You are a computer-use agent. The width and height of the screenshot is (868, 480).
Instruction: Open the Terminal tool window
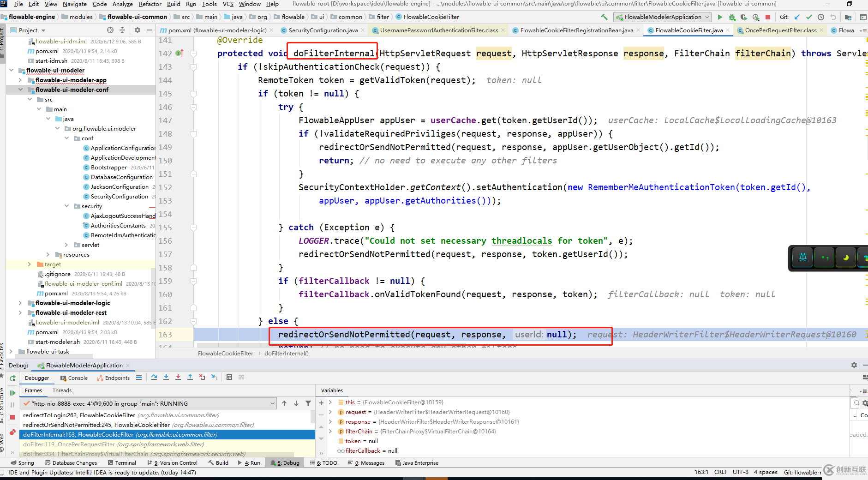pyautogui.click(x=125, y=462)
